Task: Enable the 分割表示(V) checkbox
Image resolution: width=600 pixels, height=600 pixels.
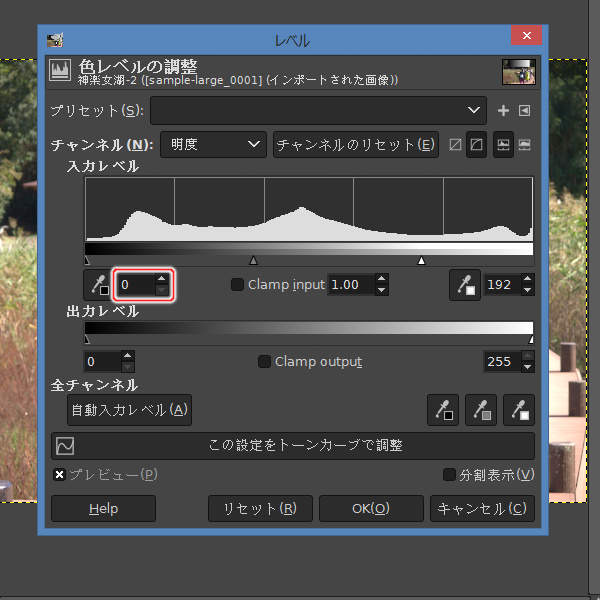Action: point(449,475)
